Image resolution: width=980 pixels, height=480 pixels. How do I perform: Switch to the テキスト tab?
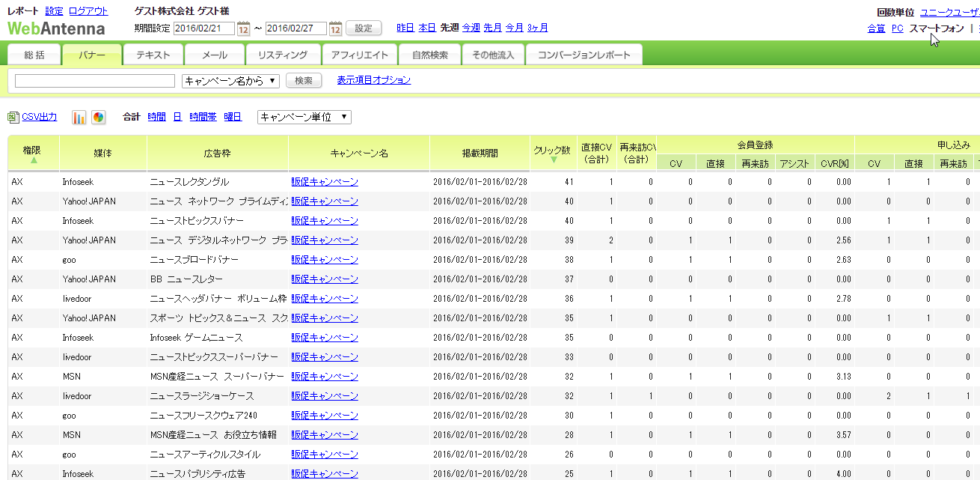pyautogui.click(x=153, y=55)
